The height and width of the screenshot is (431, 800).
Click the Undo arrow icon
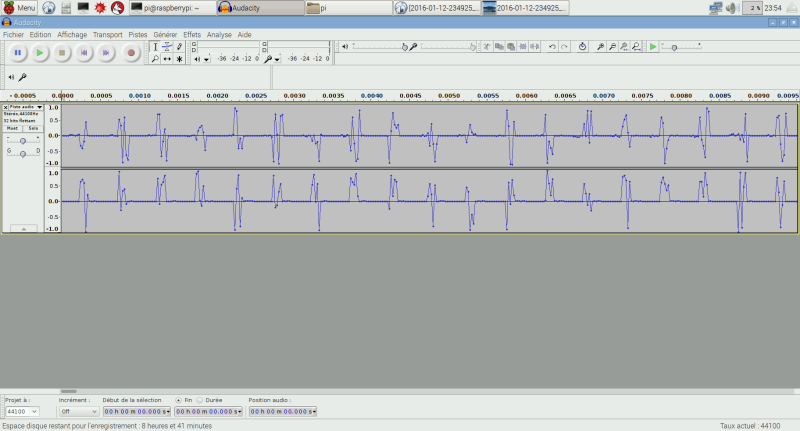click(552, 46)
